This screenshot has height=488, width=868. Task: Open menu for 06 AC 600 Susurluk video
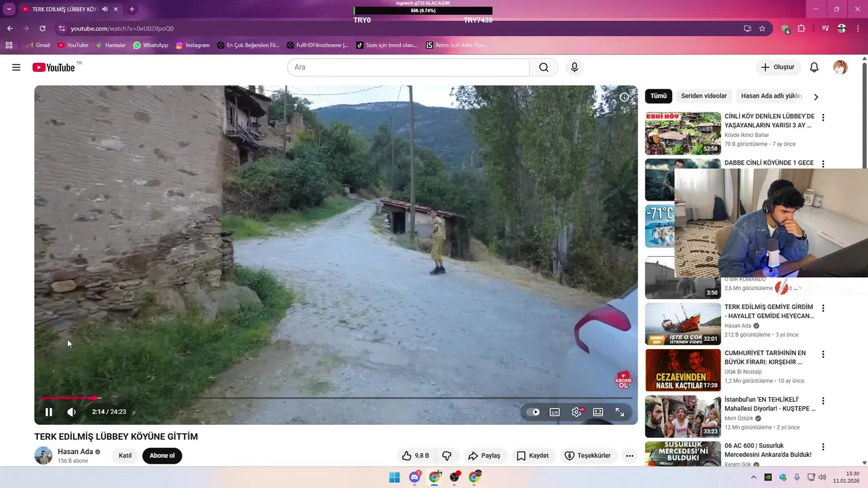pyautogui.click(x=823, y=447)
